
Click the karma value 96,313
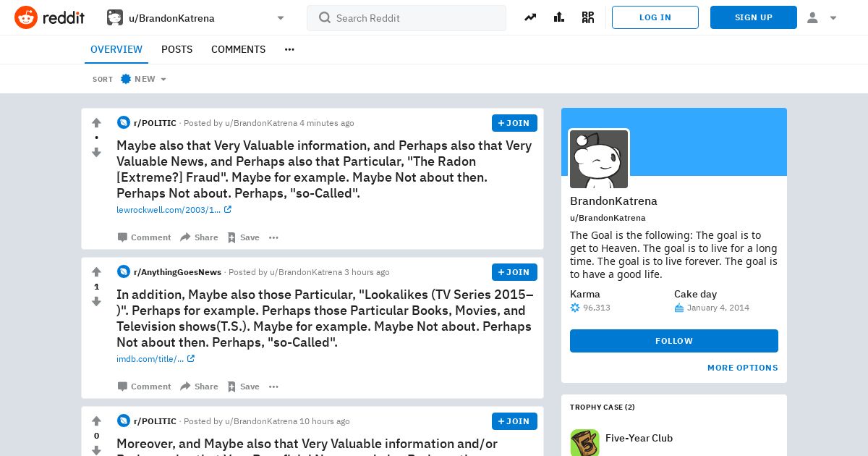click(597, 308)
